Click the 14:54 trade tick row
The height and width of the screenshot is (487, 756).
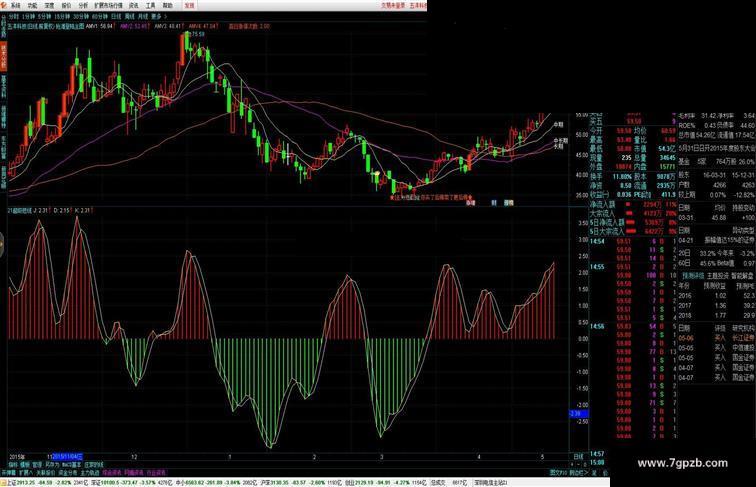pyautogui.click(x=633, y=241)
